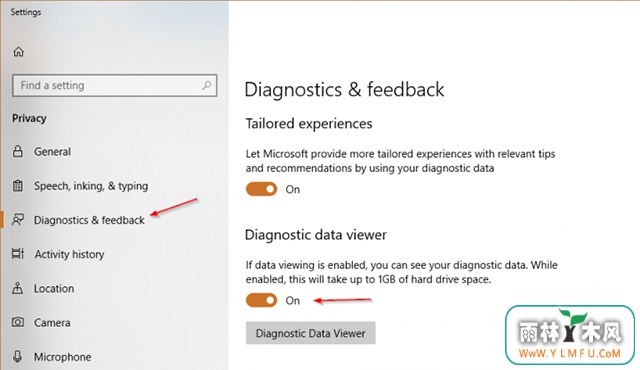Click the Diagnostics & feedback person icon
This screenshot has height=370, width=640.
tap(18, 219)
